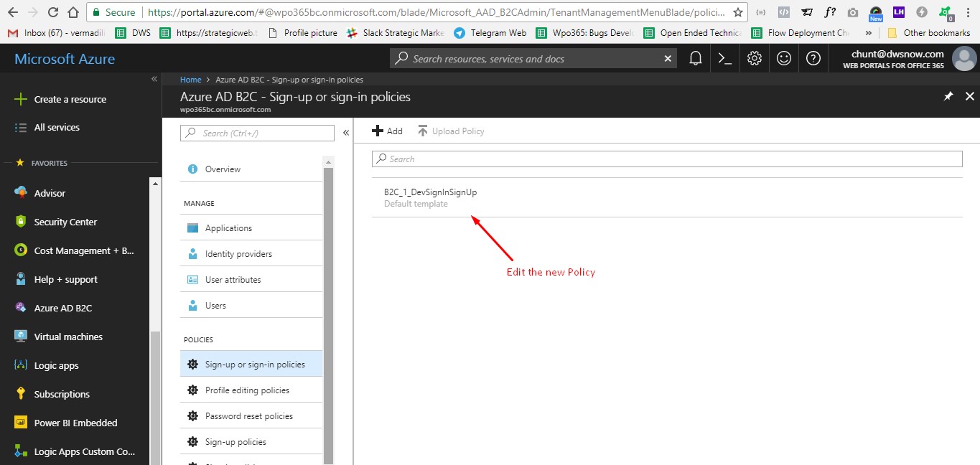The width and height of the screenshot is (980, 465).
Task: Click the Secure padlock site info
Action: [114, 12]
